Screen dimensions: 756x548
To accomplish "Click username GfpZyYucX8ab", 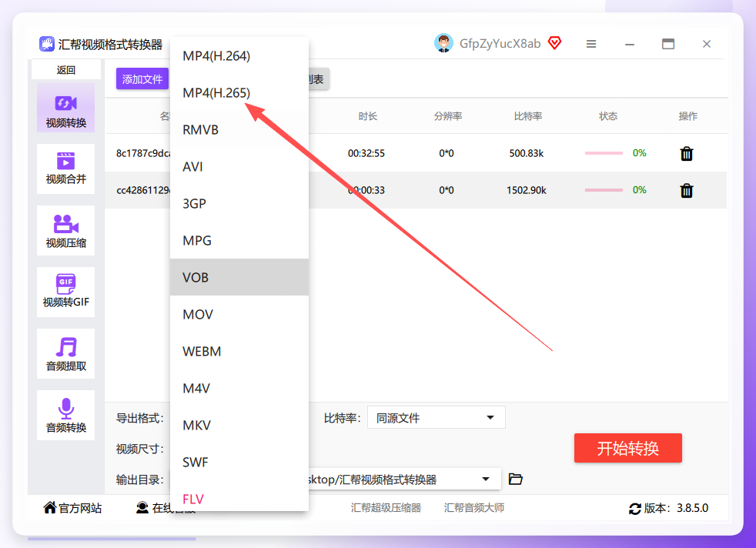I will pos(500,43).
